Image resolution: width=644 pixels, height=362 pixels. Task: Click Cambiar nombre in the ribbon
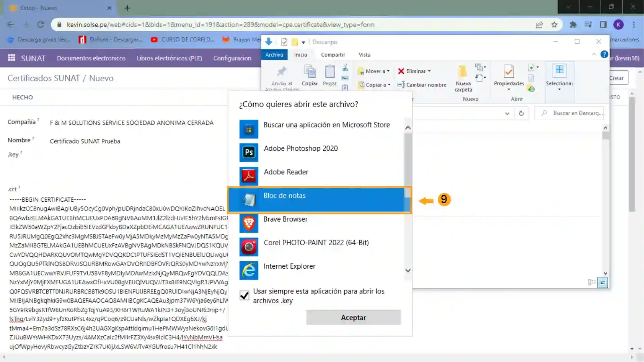tap(422, 85)
